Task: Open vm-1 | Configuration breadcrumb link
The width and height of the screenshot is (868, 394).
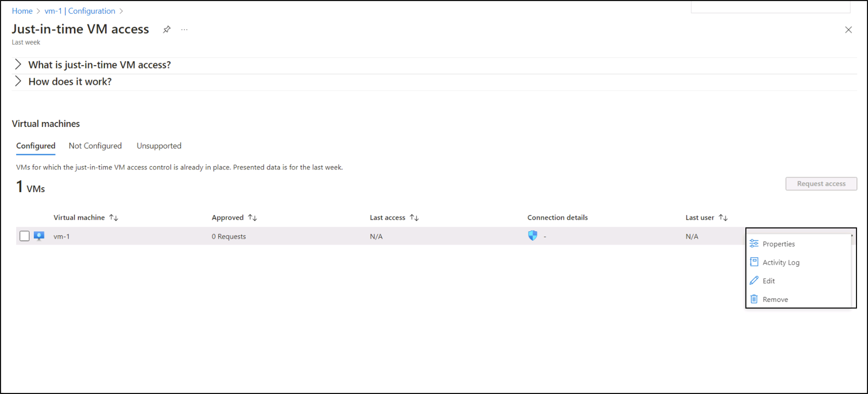Action: point(80,11)
